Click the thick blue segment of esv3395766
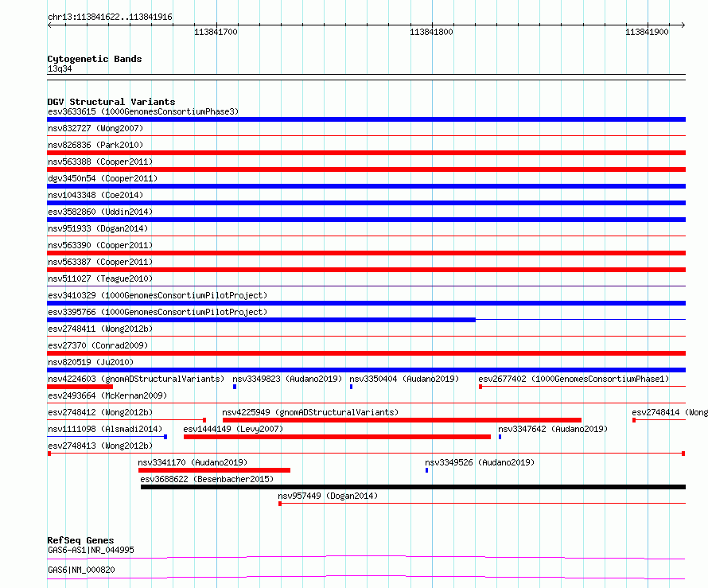Image resolution: width=708 pixels, height=588 pixels. pyautogui.click(x=261, y=320)
